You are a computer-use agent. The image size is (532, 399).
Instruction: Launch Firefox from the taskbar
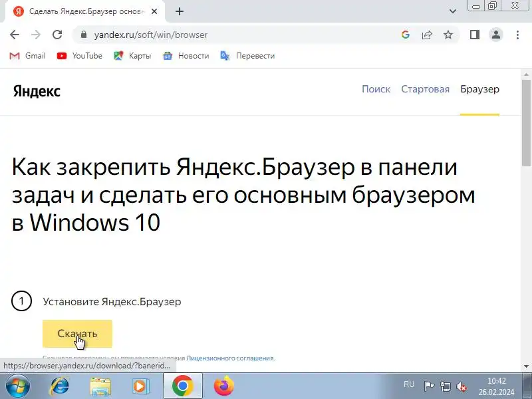pyautogui.click(x=224, y=386)
